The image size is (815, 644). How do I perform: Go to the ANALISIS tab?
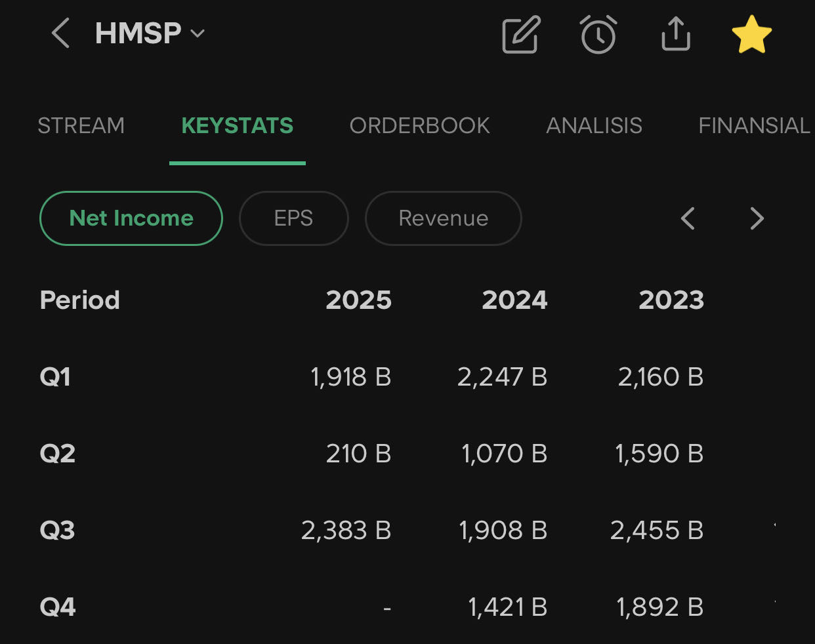pyautogui.click(x=594, y=125)
